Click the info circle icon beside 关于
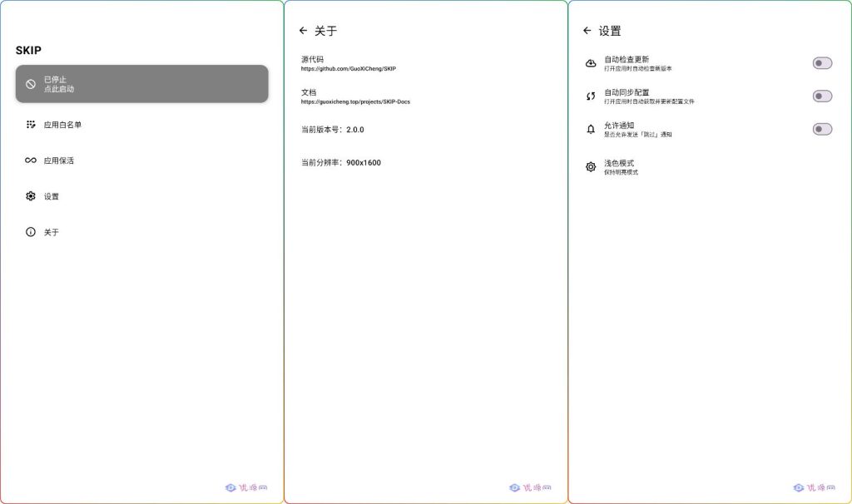 (x=31, y=232)
